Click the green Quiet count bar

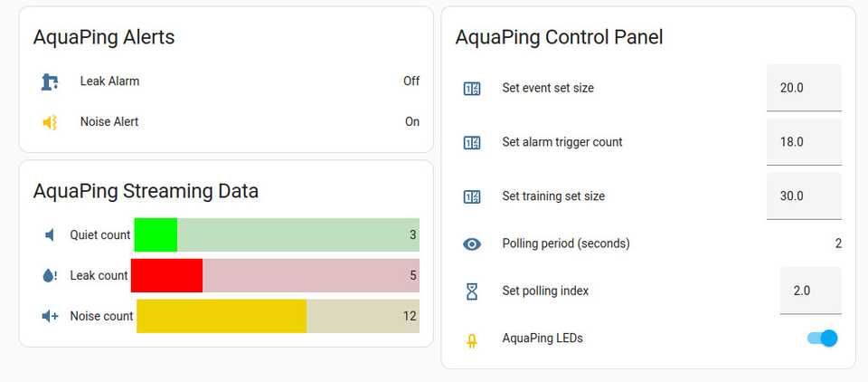coord(156,235)
